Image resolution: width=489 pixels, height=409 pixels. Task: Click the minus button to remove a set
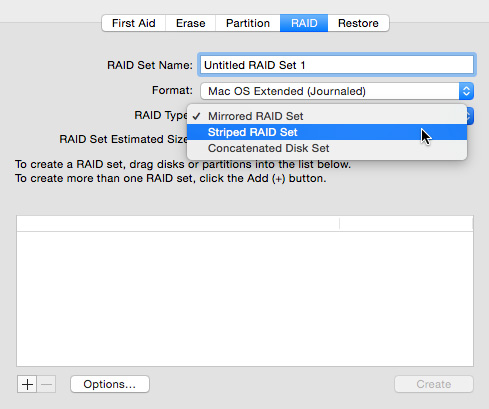(46, 384)
